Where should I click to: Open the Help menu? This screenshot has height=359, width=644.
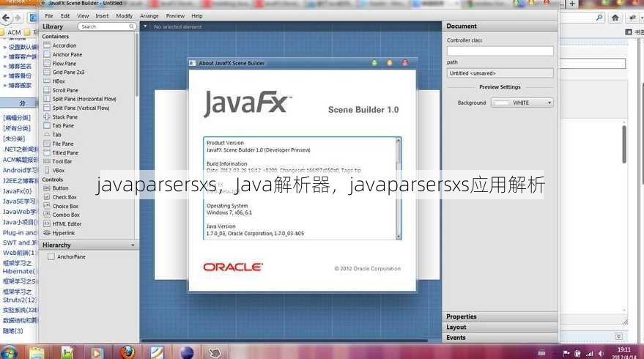click(x=197, y=16)
